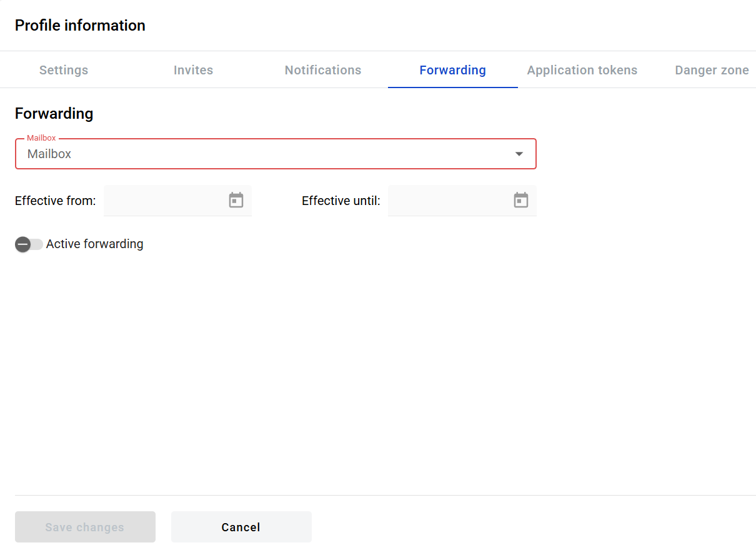Open the Effective until calendar picker
This screenshot has height=555, width=756.
520,201
